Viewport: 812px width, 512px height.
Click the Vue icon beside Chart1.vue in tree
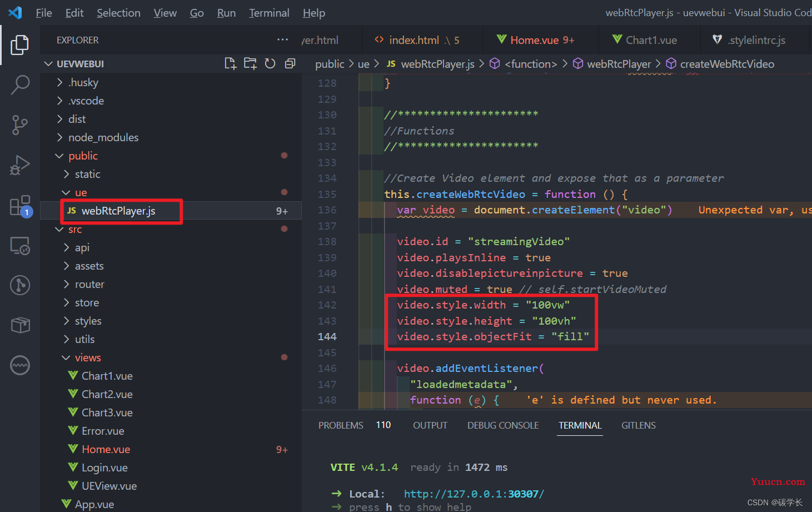(x=73, y=376)
